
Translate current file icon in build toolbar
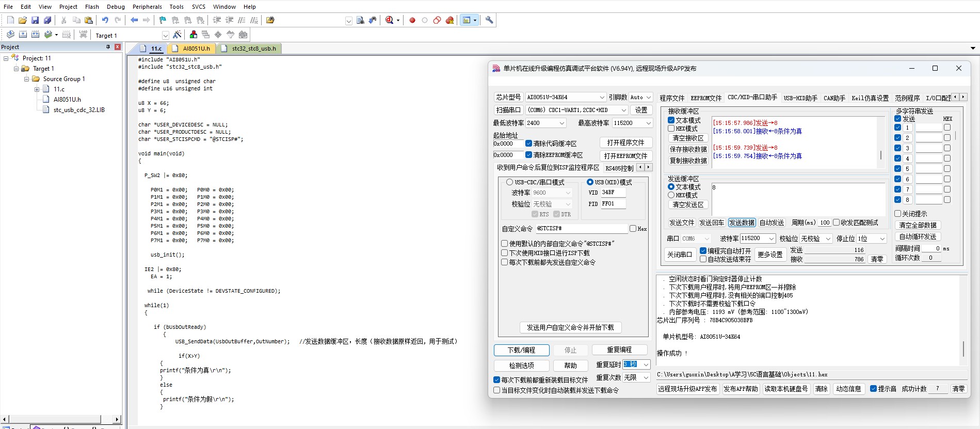click(10, 35)
